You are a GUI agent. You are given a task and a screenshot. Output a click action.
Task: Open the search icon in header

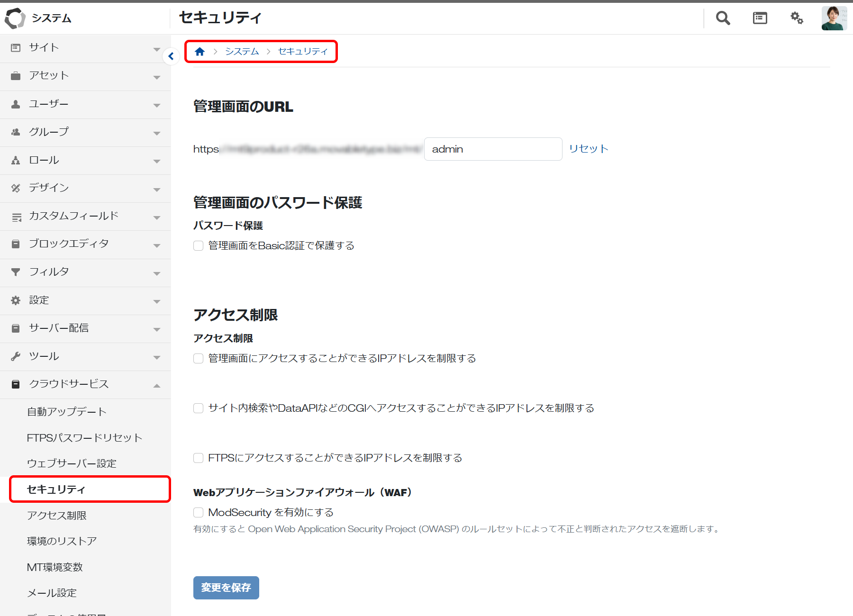coord(723,18)
